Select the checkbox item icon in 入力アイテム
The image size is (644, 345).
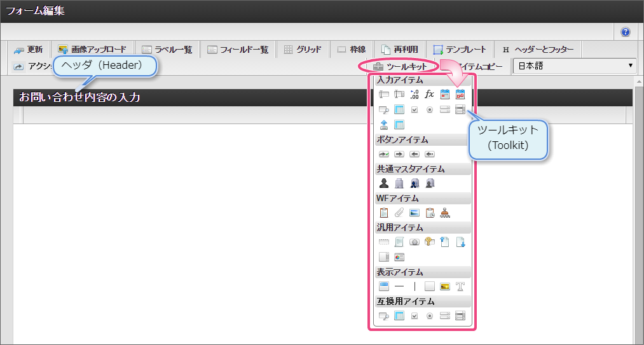click(414, 109)
